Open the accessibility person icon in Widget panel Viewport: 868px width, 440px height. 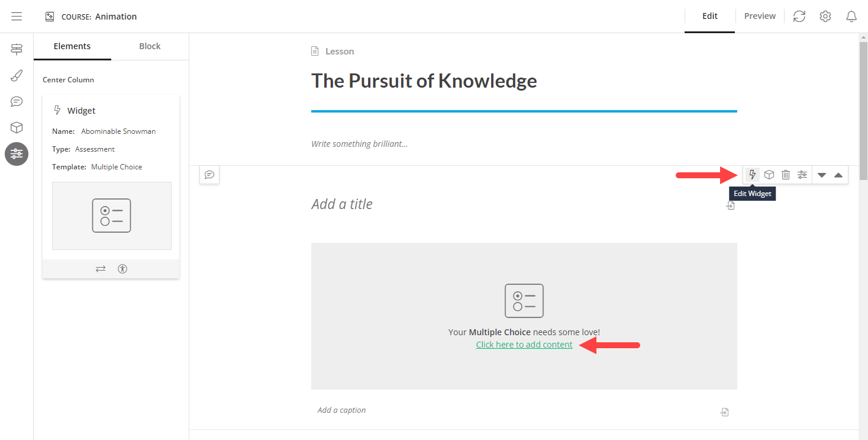(x=122, y=268)
